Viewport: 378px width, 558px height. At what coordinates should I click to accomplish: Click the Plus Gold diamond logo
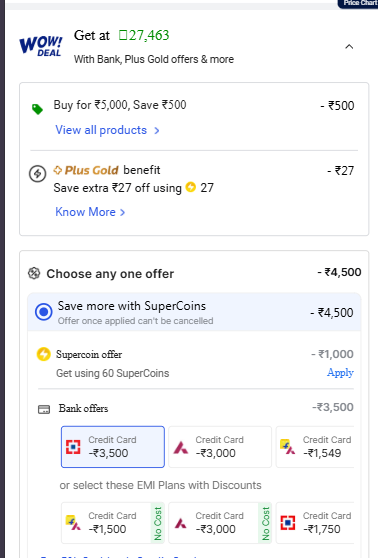pos(57,170)
